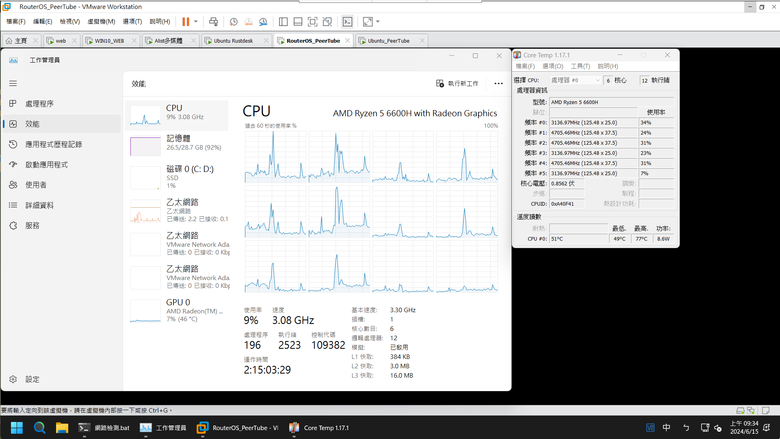Switch to 網路檢測.bat in the taskbar
The width and height of the screenshot is (780, 439).
pyautogui.click(x=104, y=428)
